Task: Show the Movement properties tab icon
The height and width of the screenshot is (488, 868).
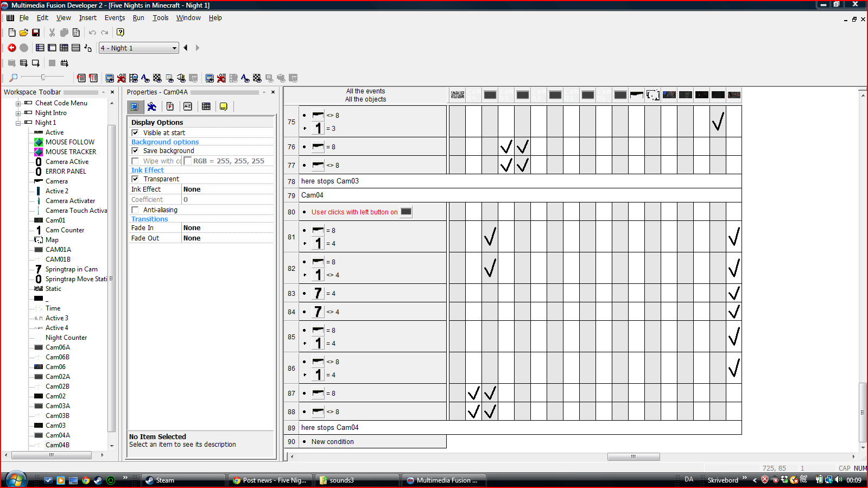Action: coord(152,106)
